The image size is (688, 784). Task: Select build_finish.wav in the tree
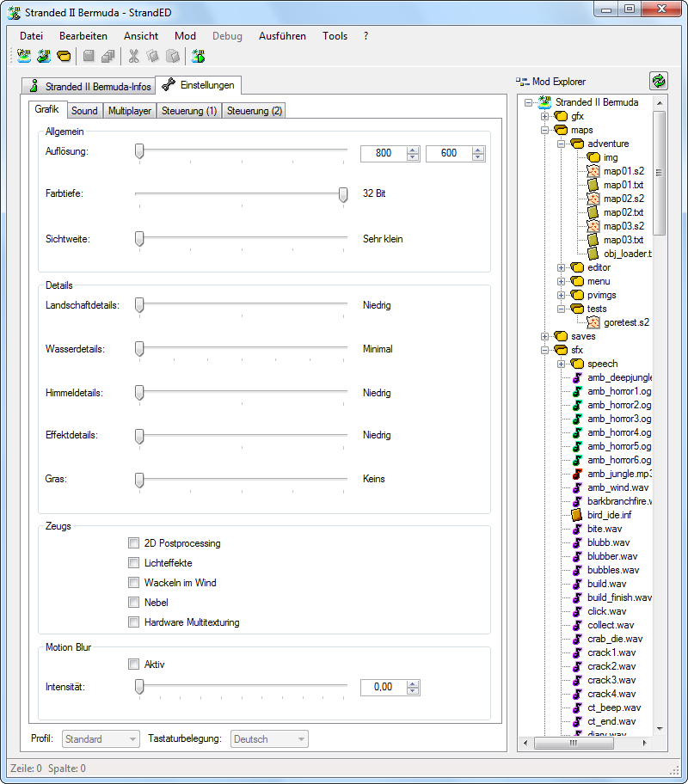point(619,597)
